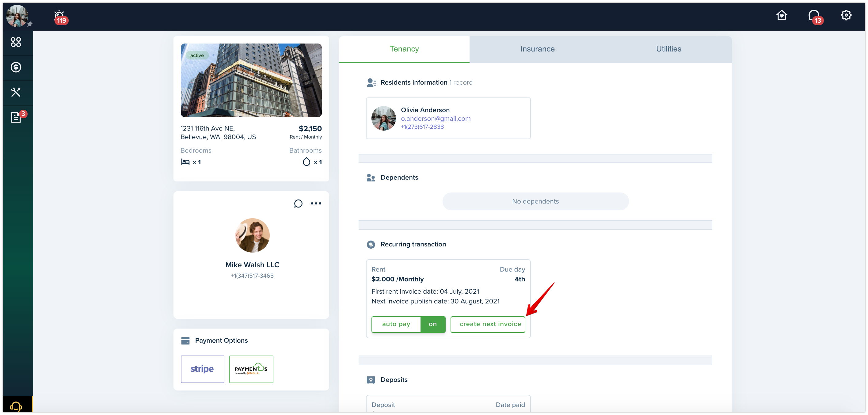868x415 pixels.
Task: Click the bedroom bed icon
Action: pos(185,162)
